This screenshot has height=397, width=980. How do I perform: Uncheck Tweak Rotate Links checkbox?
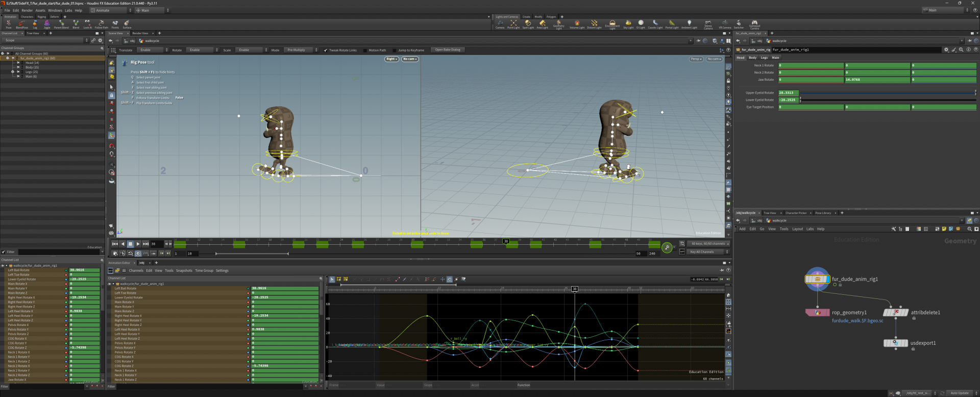[x=326, y=50]
